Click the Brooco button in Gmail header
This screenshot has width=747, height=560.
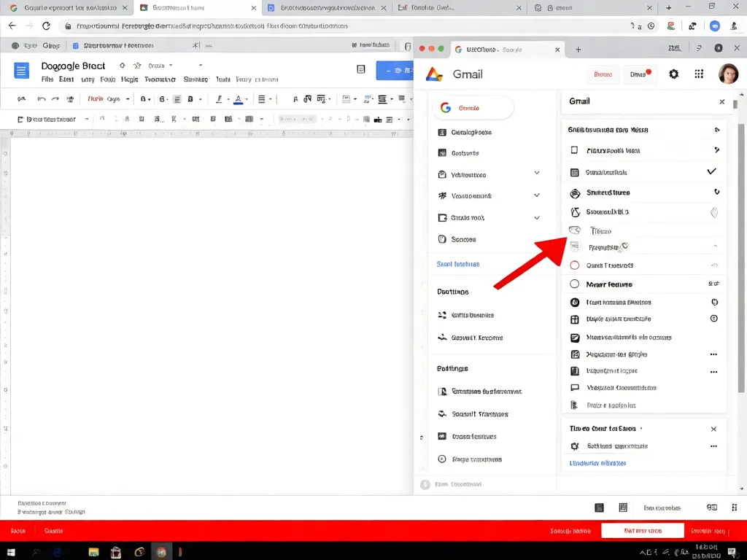pyautogui.click(x=603, y=74)
